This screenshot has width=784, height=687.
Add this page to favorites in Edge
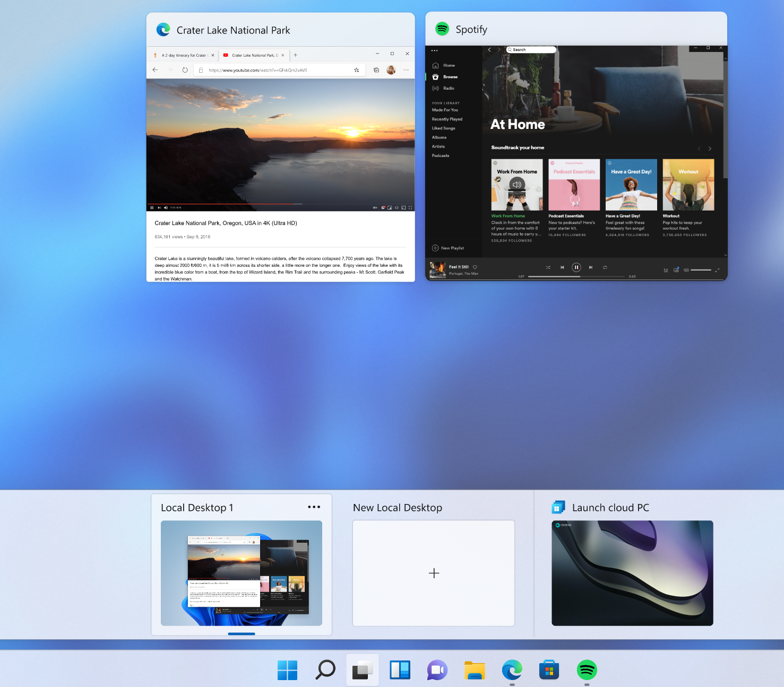click(356, 69)
